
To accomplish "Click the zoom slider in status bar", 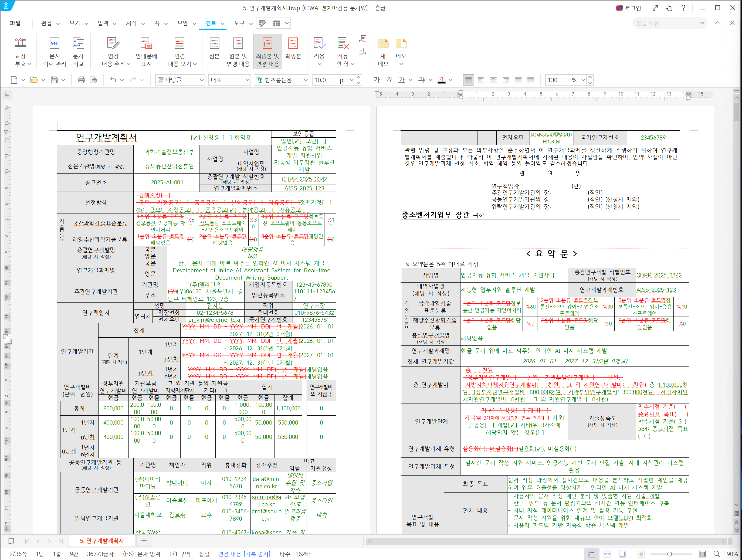I will point(669,554).
